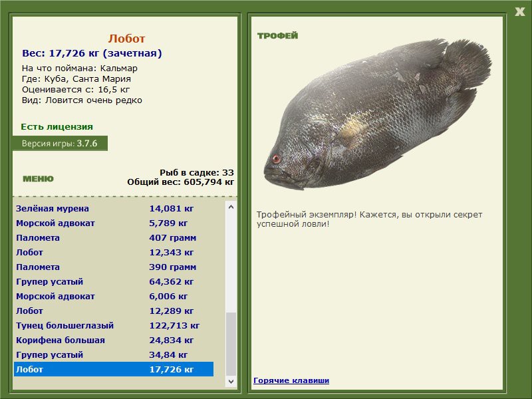Click the Лобот trophy fish picture
Image resolution: width=532 pixels, height=399 pixels.
[x=378, y=114]
